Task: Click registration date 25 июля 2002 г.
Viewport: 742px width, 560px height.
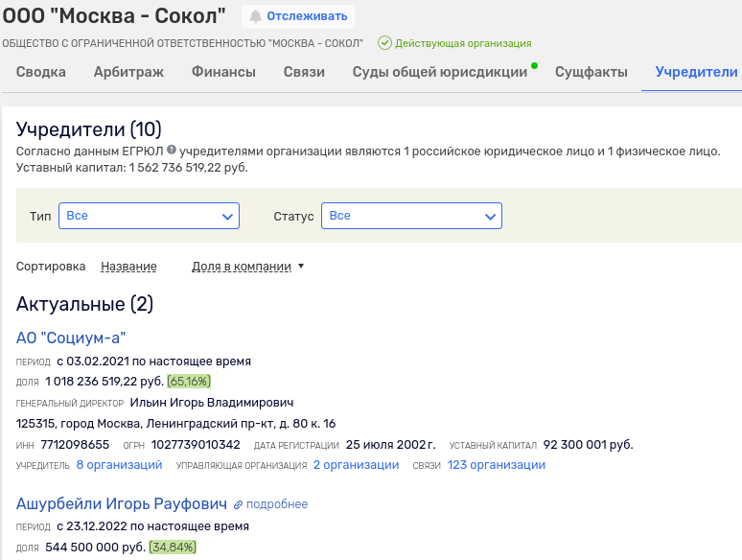Action: click(x=391, y=445)
